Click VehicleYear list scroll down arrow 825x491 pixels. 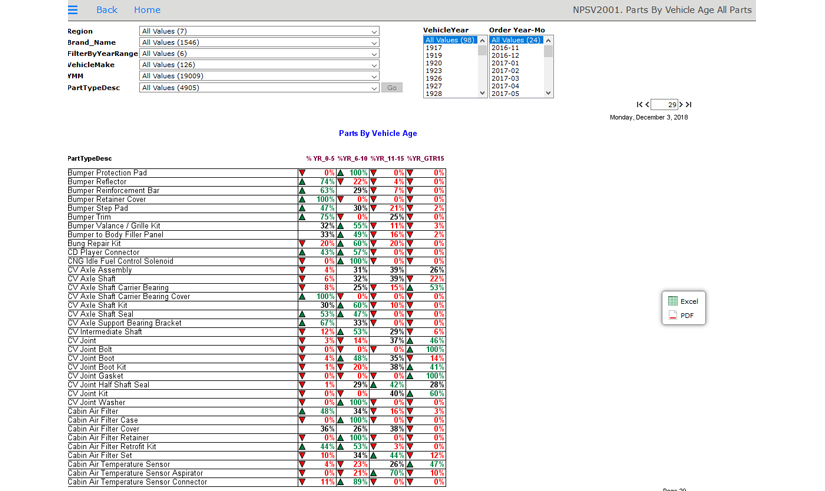point(482,93)
